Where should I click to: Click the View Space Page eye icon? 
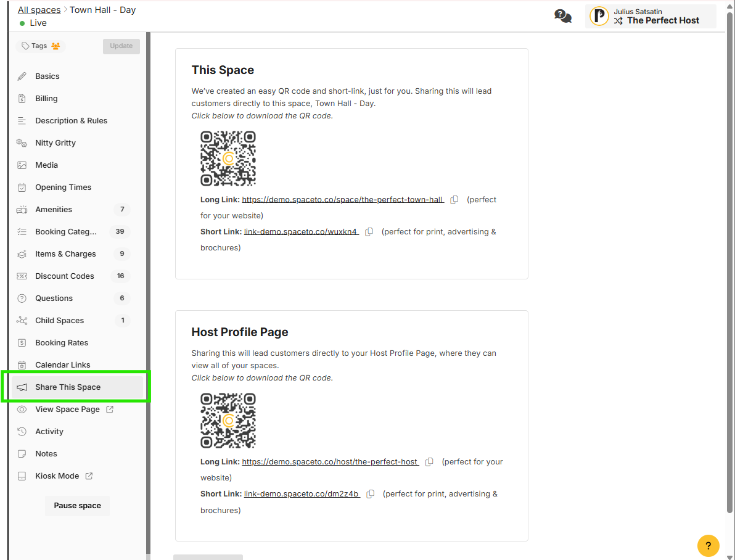22,410
